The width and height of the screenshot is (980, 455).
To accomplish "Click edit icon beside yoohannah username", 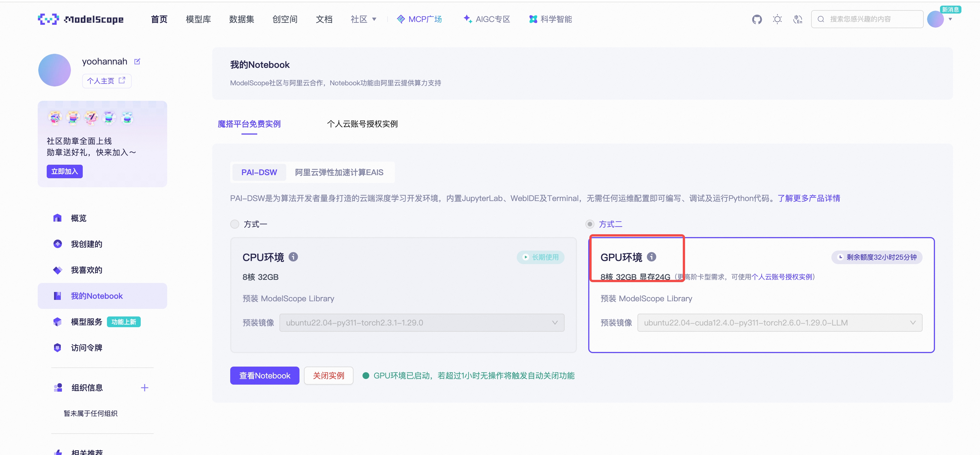I will tap(137, 62).
